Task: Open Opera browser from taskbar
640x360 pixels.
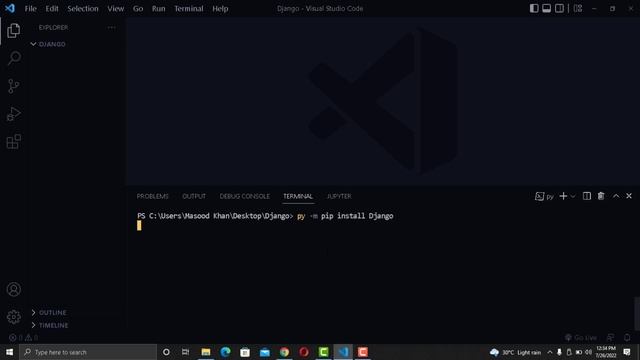Action: [x=304, y=352]
